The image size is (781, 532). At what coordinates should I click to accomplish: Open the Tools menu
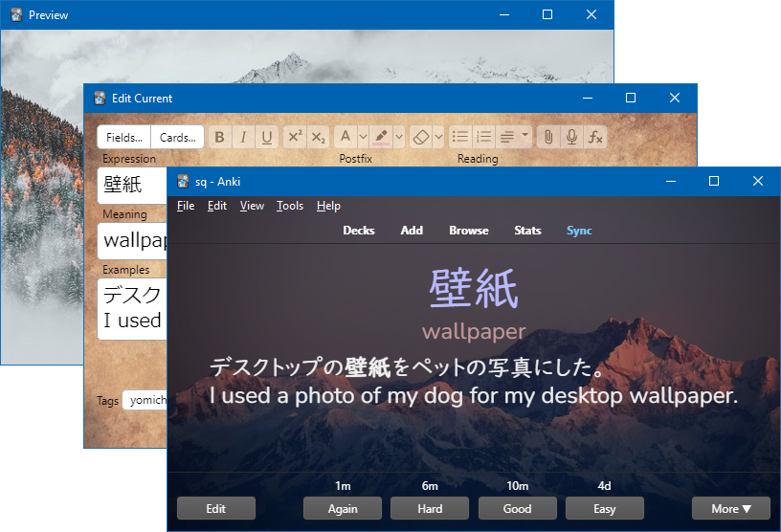click(x=289, y=206)
